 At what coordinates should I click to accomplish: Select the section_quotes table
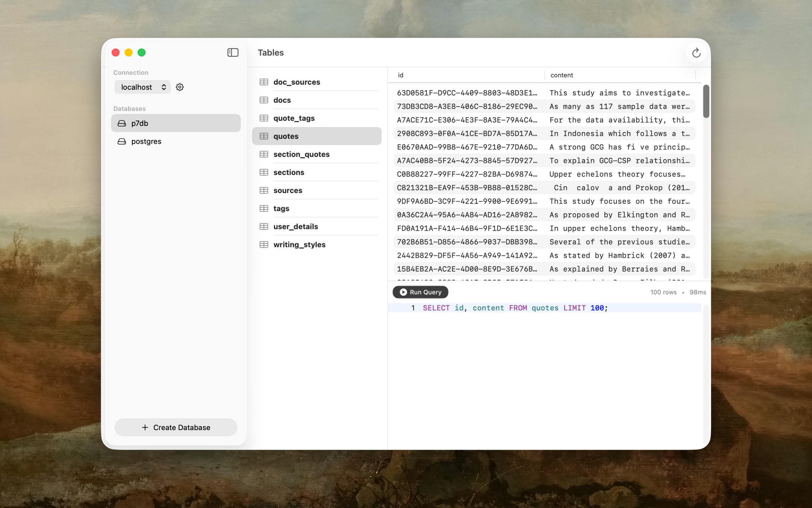tap(301, 154)
